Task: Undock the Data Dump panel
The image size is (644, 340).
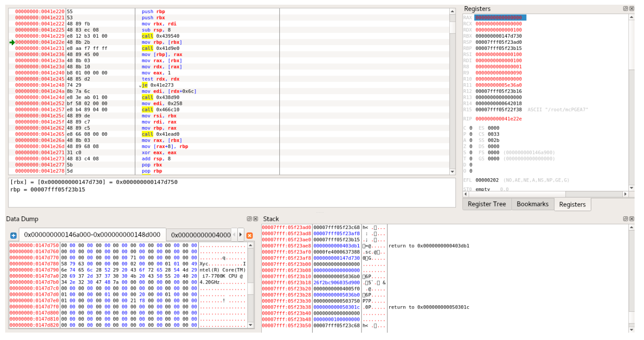Action: [249, 219]
